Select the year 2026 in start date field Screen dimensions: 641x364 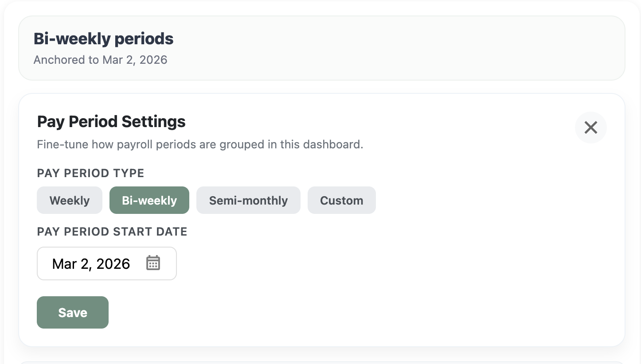pos(113,264)
